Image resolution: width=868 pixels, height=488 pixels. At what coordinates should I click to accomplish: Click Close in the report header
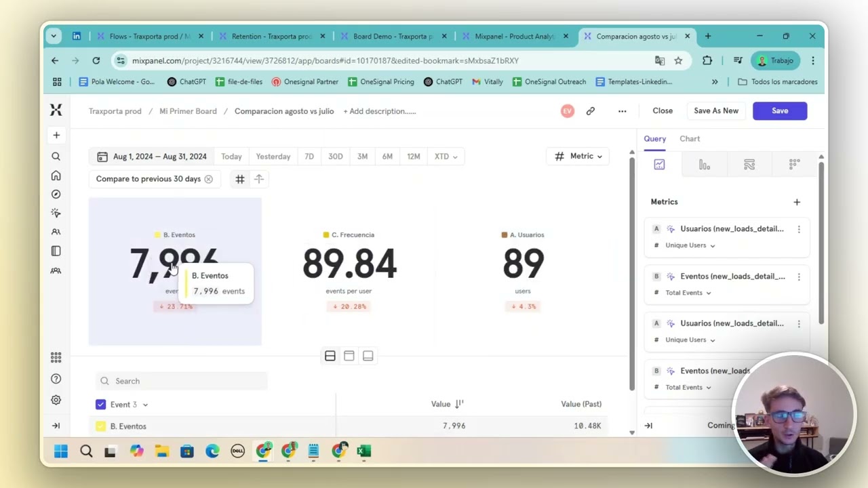point(663,111)
